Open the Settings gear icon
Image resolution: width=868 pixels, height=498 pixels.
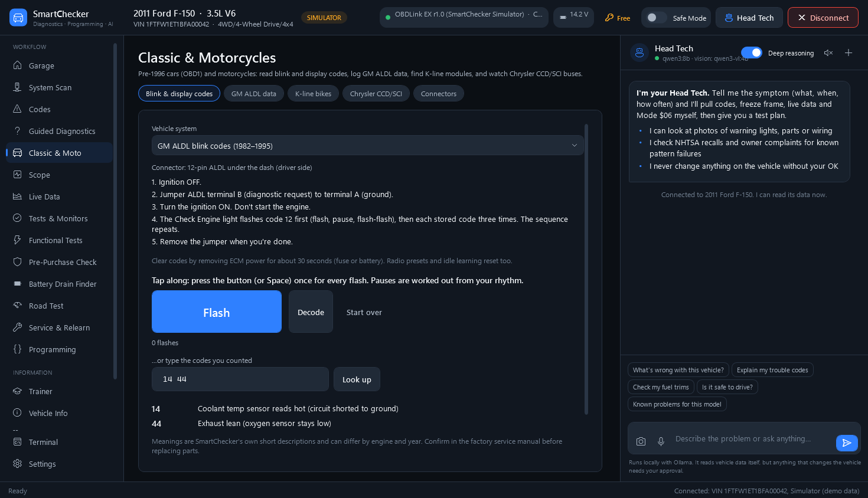[18, 464]
